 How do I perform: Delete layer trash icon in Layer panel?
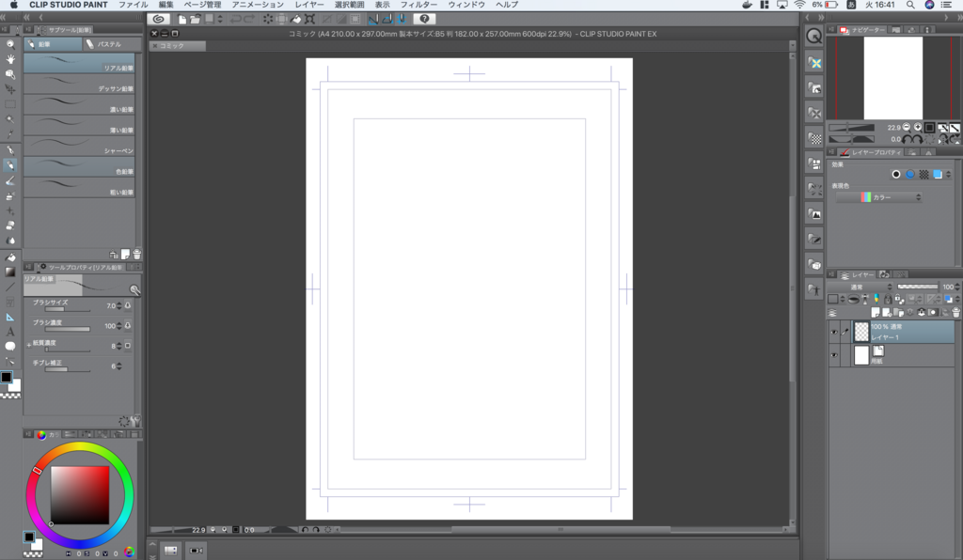coord(955,312)
